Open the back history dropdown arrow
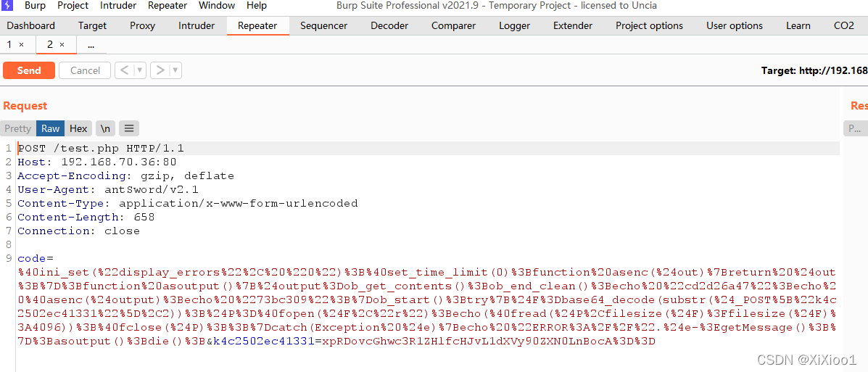This screenshot has height=372, width=868. pos(140,70)
